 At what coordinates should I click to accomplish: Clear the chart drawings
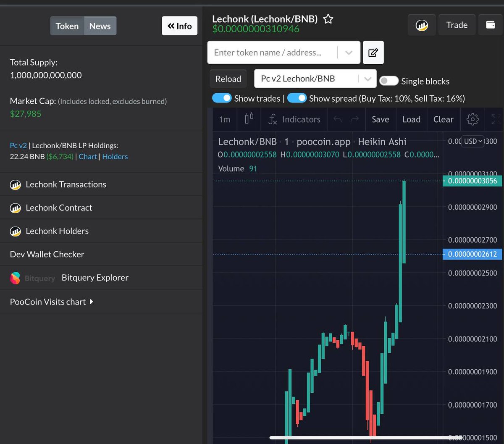pos(443,119)
